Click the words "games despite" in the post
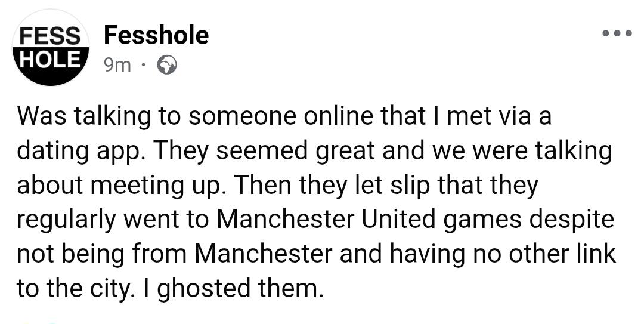Screen dimensions: 644x324 pos(529,220)
